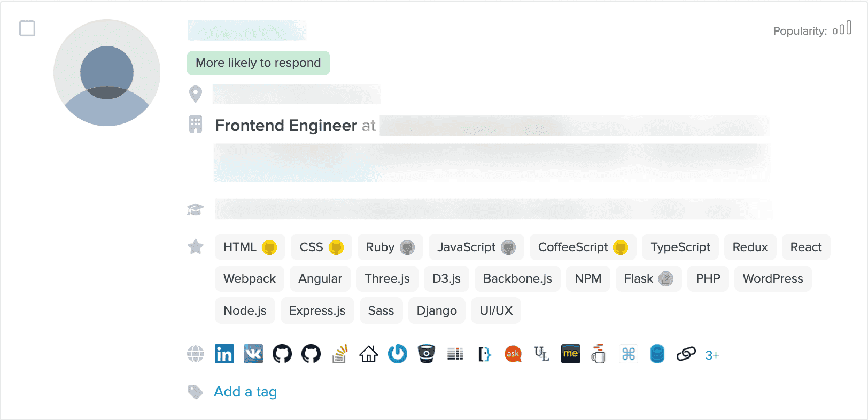Click the chain link icon

686,354
